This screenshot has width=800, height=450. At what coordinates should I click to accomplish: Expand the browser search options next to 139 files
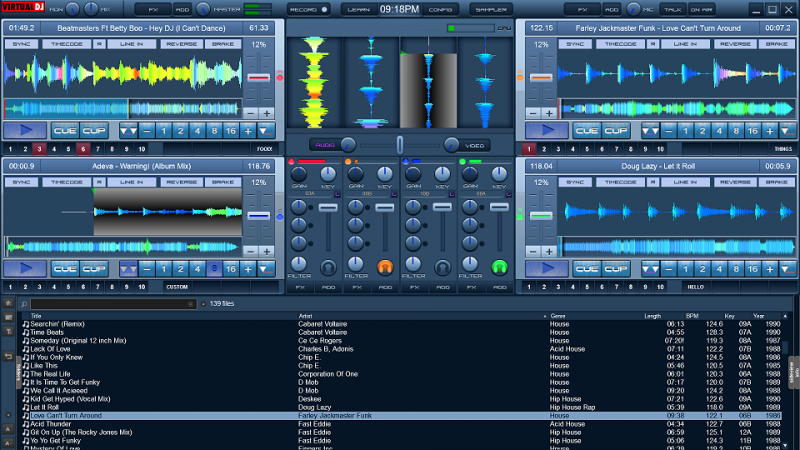tap(202, 303)
